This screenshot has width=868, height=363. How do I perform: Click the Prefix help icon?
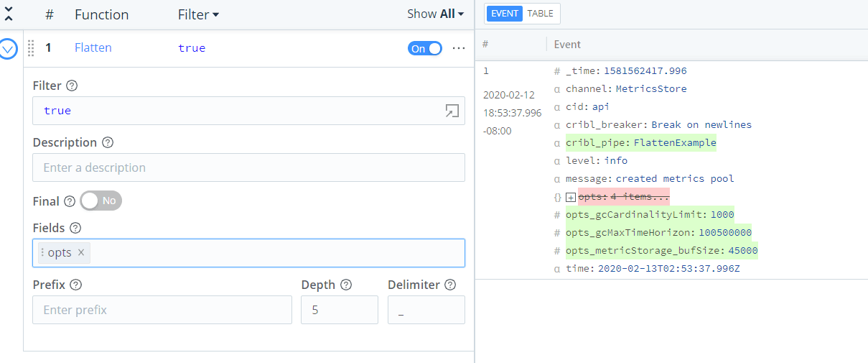click(x=76, y=285)
